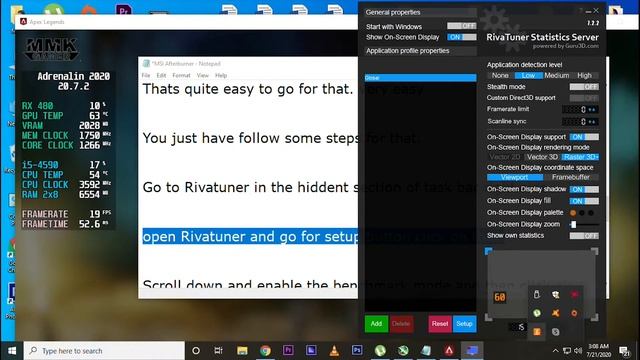
Task: Select Viewport coordinate space
Action: pos(515,177)
